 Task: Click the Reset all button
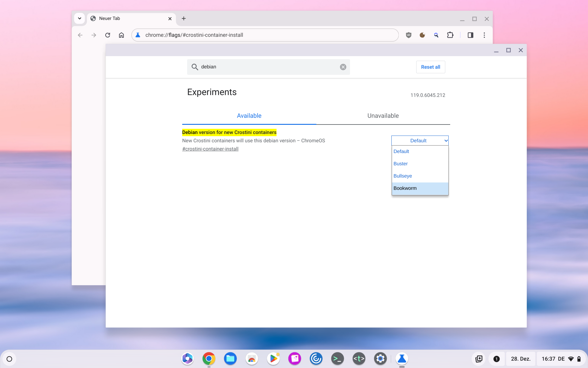tap(431, 67)
